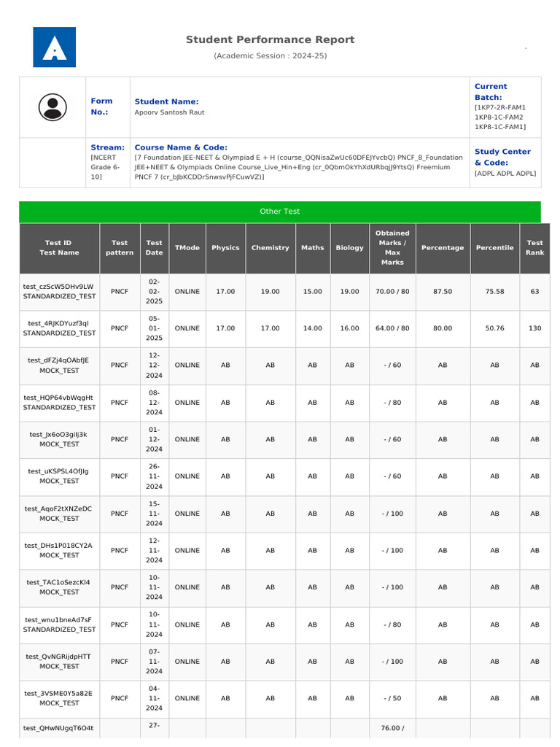Click the Biology column header
Image resolution: width=560 pixels, height=747 pixels.
(x=349, y=248)
